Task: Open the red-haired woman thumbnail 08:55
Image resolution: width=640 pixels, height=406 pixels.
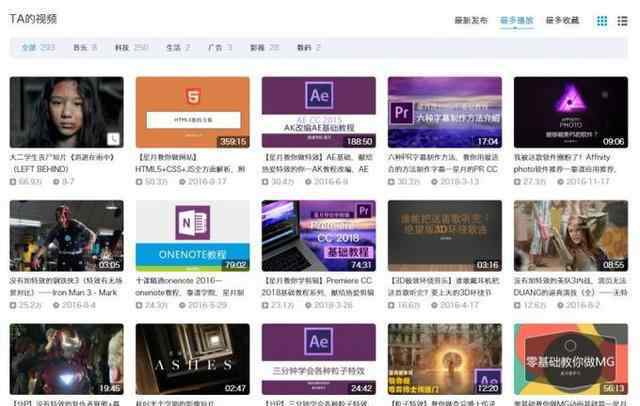Action: pyautogui.click(x=571, y=236)
